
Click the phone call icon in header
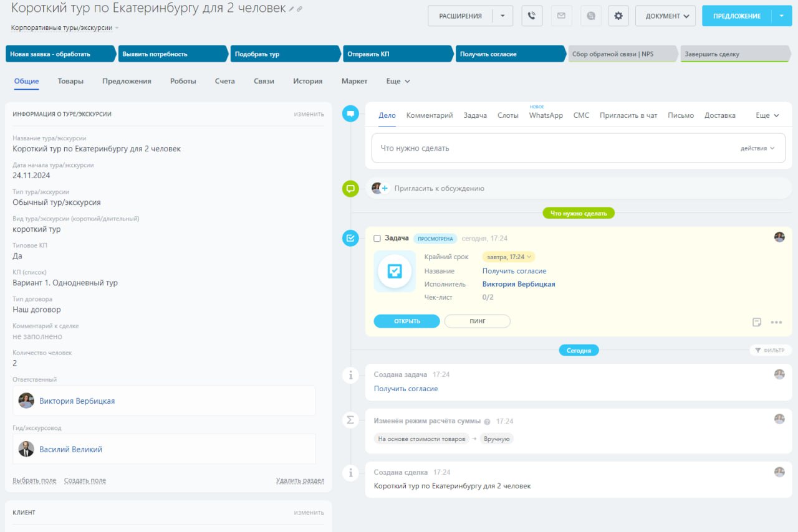(532, 16)
